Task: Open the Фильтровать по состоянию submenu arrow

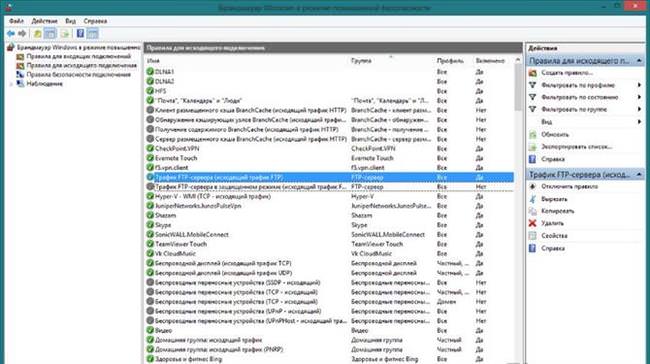Action: (x=640, y=97)
